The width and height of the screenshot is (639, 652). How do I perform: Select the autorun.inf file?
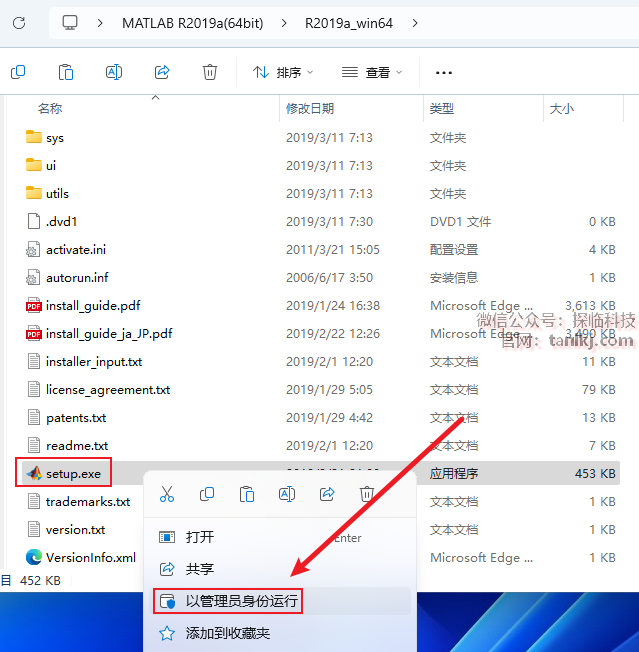coord(67,277)
